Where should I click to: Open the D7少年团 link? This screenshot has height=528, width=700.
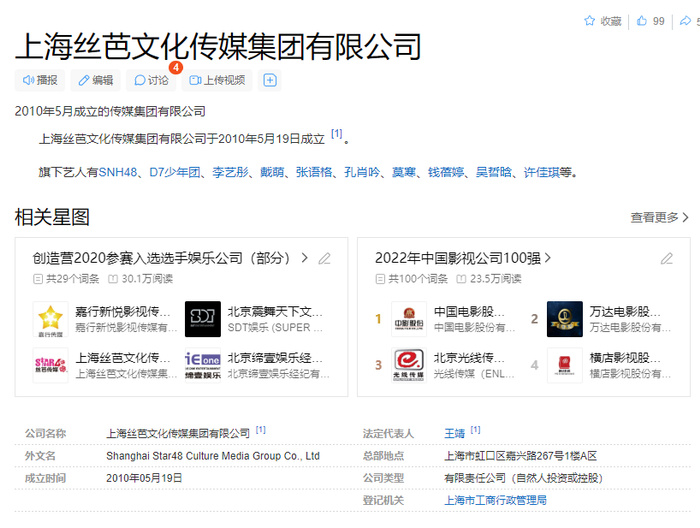pyautogui.click(x=175, y=172)
